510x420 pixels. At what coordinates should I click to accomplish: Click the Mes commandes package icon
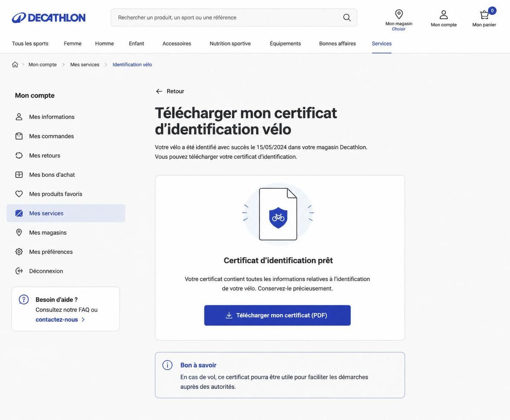[19, 136]
